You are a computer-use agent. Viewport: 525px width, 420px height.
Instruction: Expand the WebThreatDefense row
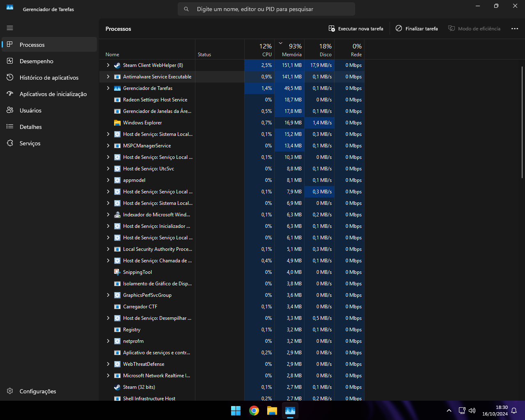(108, 364)
